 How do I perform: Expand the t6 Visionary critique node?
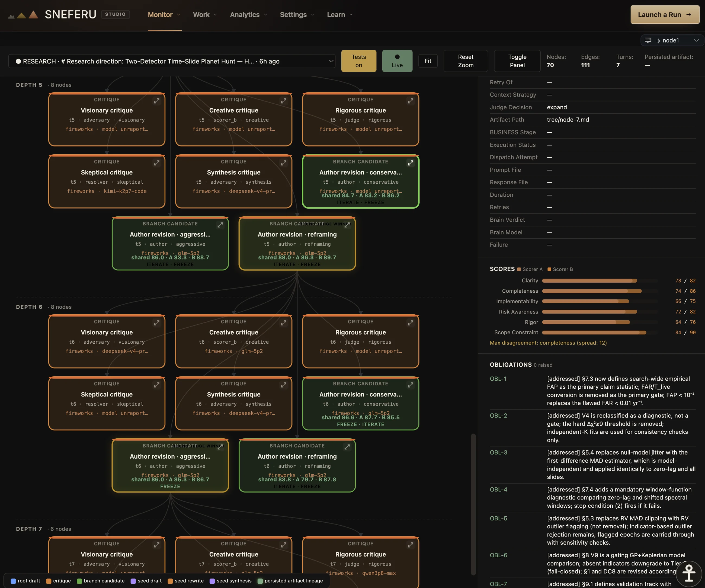157,323
